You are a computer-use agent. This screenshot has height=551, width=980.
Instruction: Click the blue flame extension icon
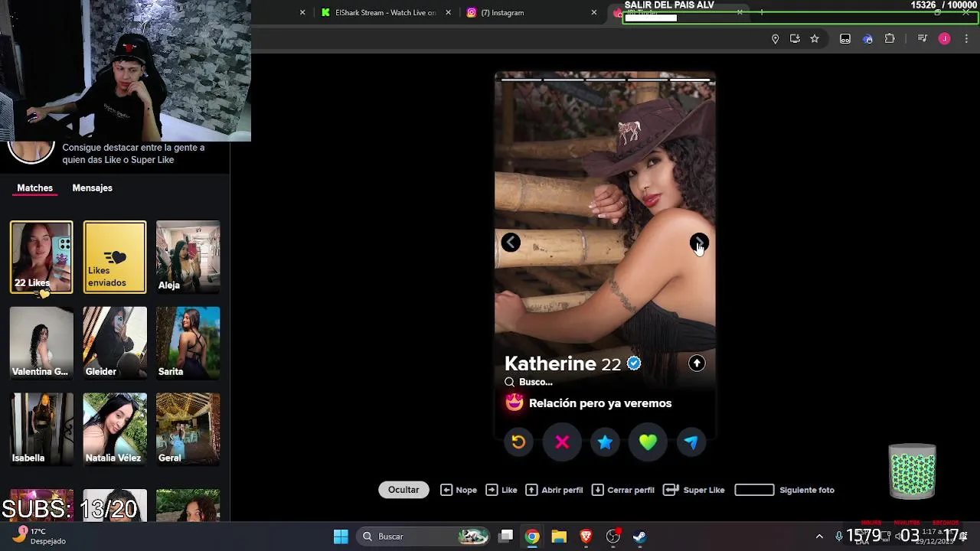(867, 39)
